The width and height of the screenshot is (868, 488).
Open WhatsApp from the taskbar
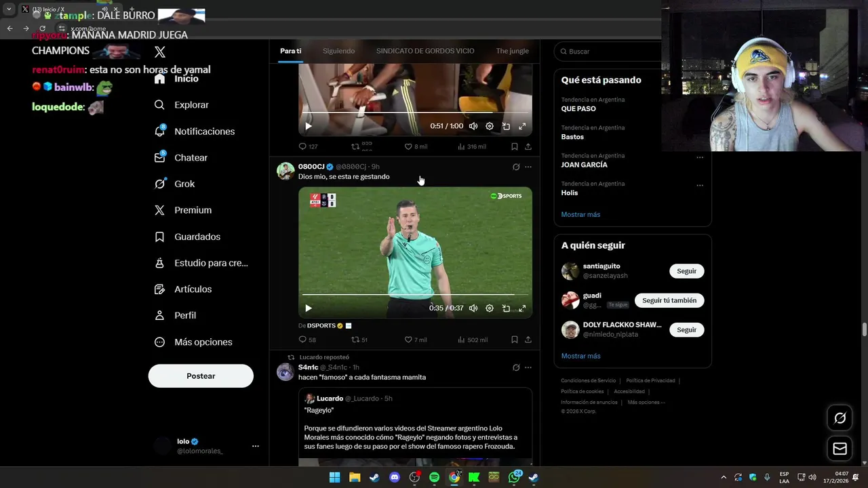[x=514, y=477]
